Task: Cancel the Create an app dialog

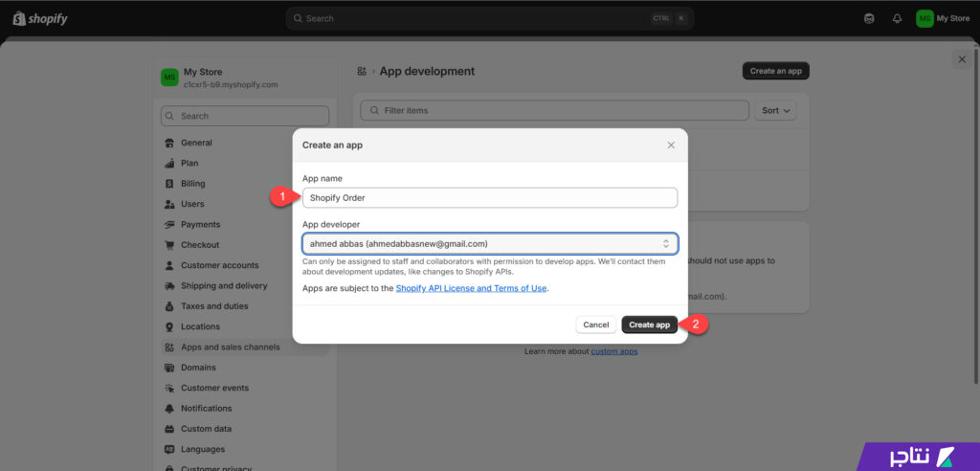Action: pyautogui.click(x=595, y=325)
